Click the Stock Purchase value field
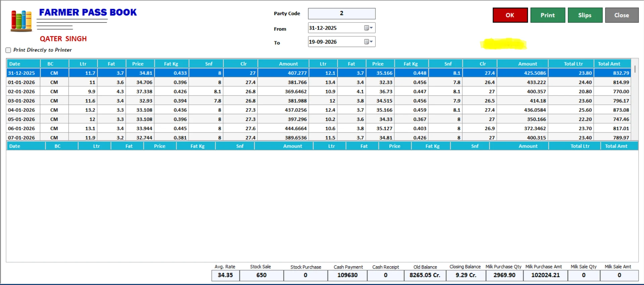The width and height of the screenshot is (644, 285). pyautogui.click(x=305, y=275)
